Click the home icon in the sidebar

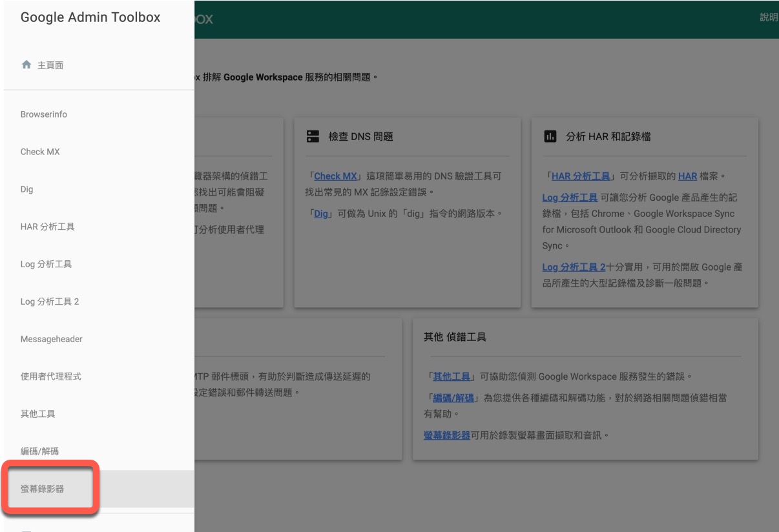(26, 65)
